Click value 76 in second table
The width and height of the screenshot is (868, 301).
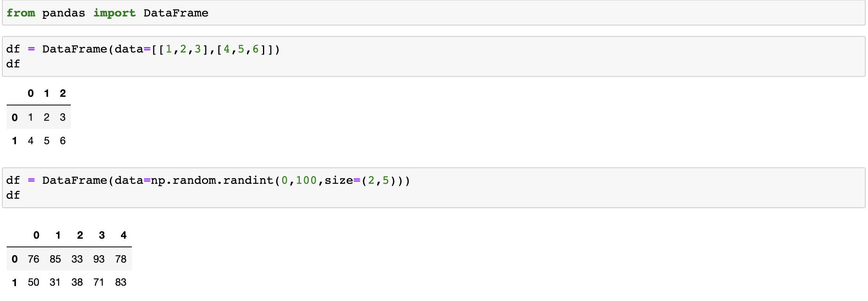[x=33, y=259]
